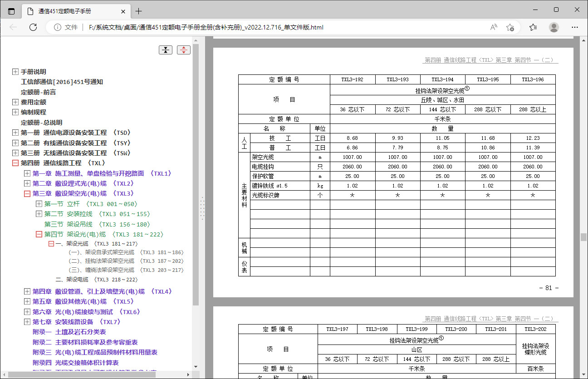Close the 通信451定额电子手册 tab
Viewport: 588px width, 379px height.
click(123, 11)
